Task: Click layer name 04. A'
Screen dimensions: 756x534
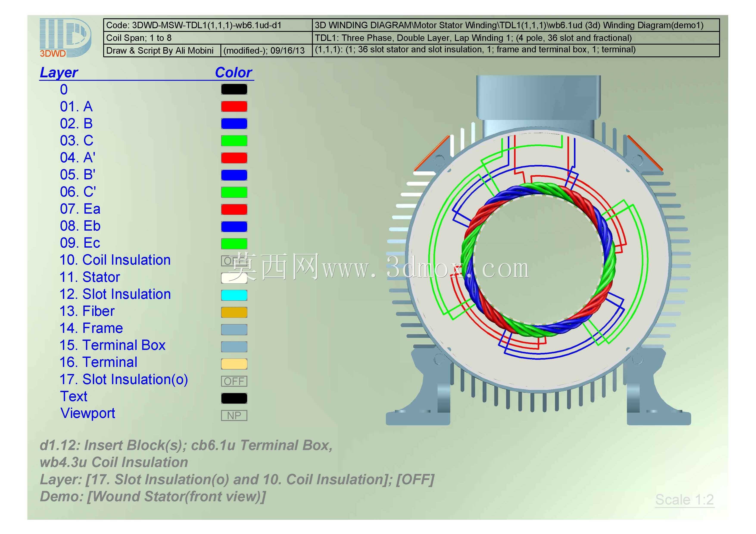Action: click(78, 158)
